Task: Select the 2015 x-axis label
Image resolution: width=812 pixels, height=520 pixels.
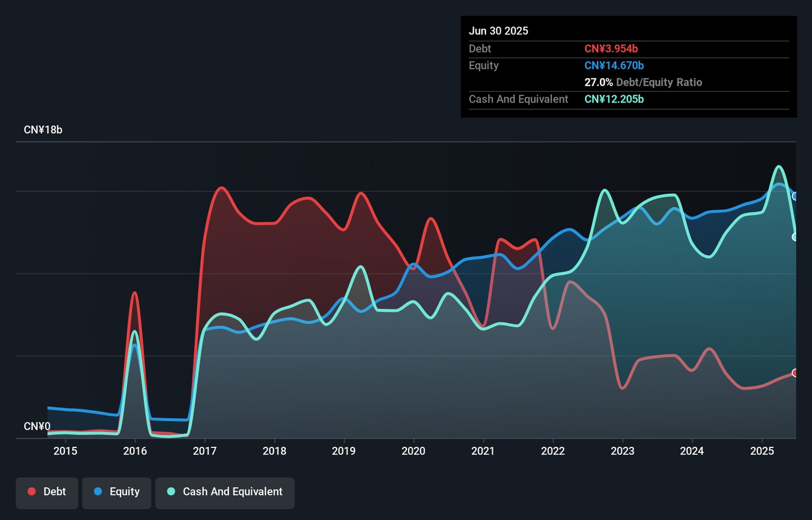Action: pos(65,451)
